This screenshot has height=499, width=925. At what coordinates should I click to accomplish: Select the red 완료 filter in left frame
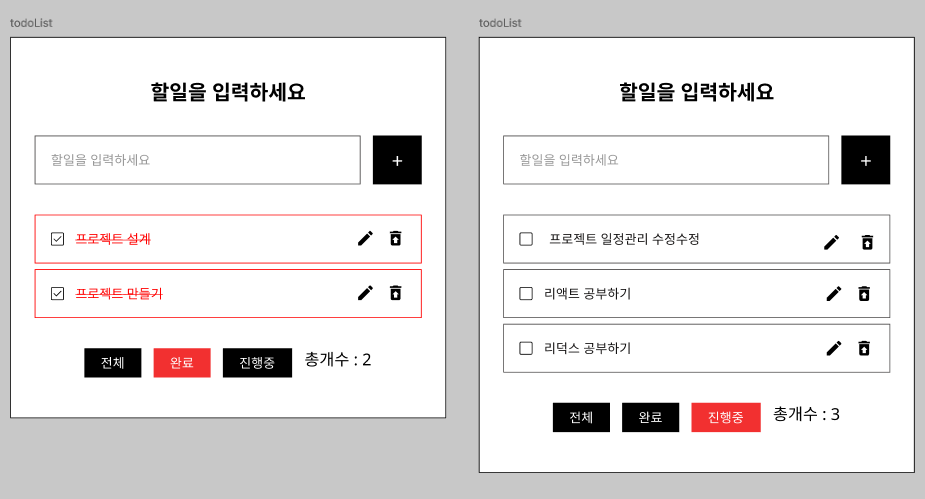pyautogui.click(x=182, y=362)
